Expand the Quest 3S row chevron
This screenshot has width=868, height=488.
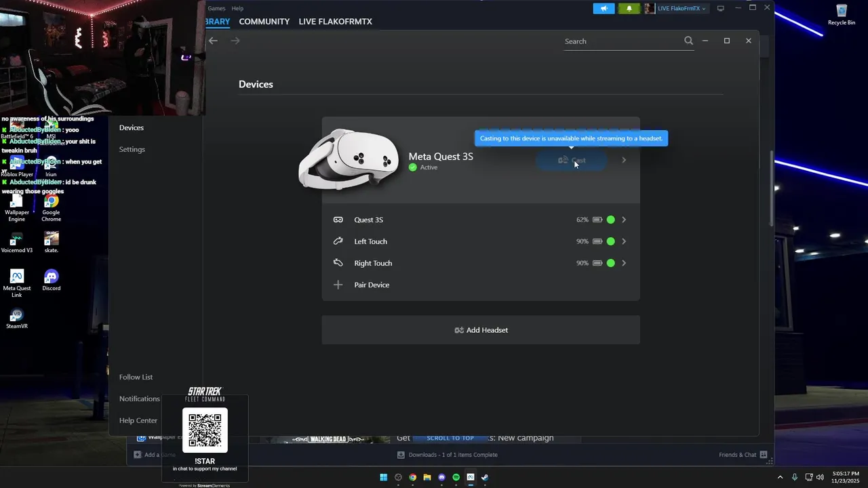[624, 220]
